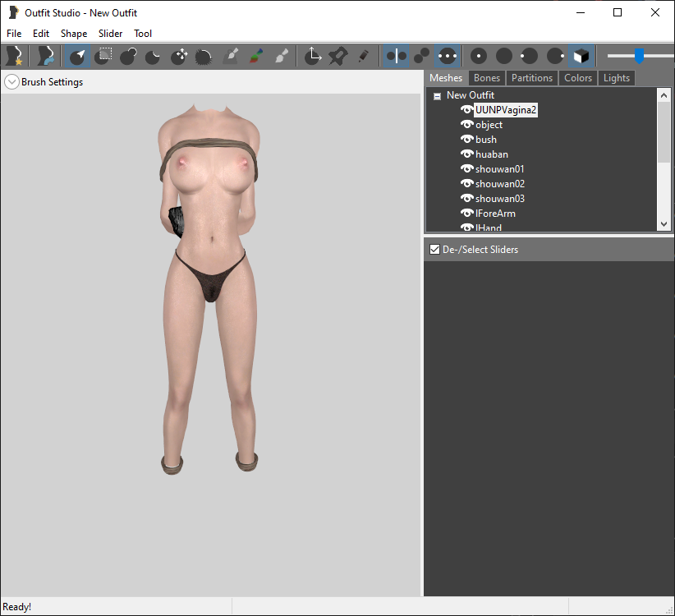The height and width of the screenshot is (616, 675).
Task: Toggle Edit Connected Only icon
Action: coord(421,56)
